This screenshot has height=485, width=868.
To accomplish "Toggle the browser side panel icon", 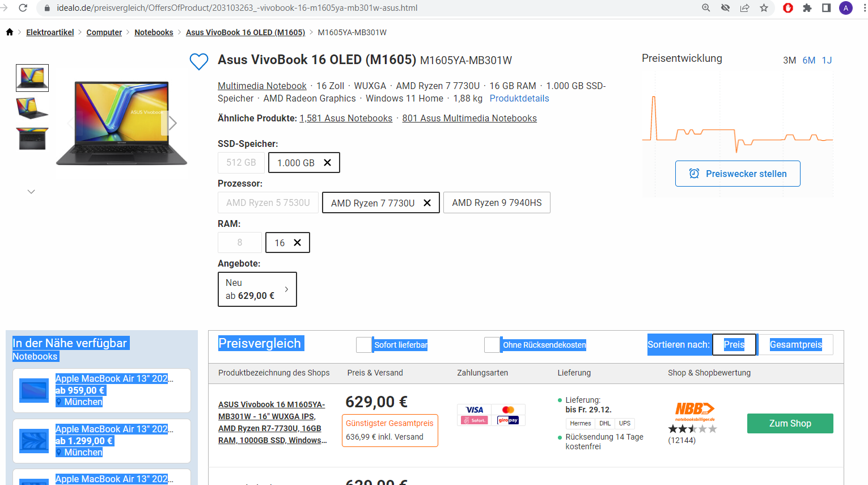I will [x=826, y=8].
